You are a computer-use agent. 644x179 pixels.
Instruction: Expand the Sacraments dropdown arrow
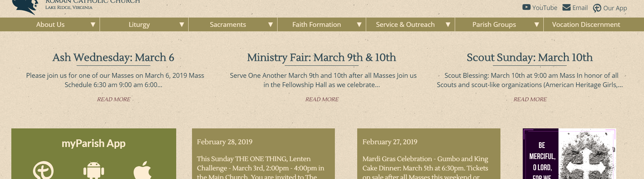point(270,24)
